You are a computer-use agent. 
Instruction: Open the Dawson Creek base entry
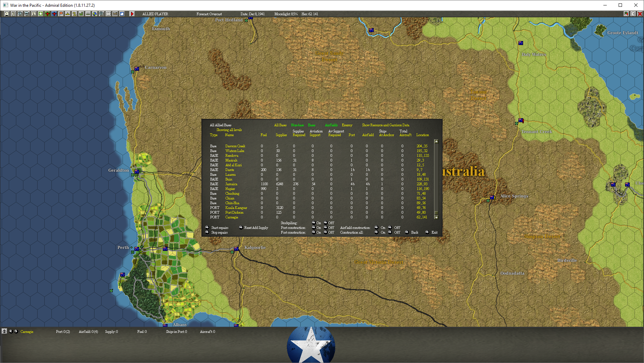235,146
